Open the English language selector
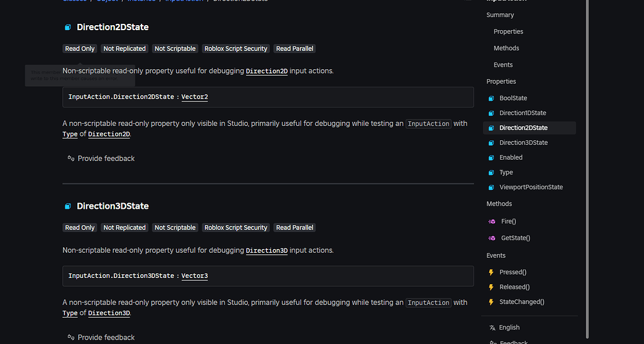 pos(509,328)
